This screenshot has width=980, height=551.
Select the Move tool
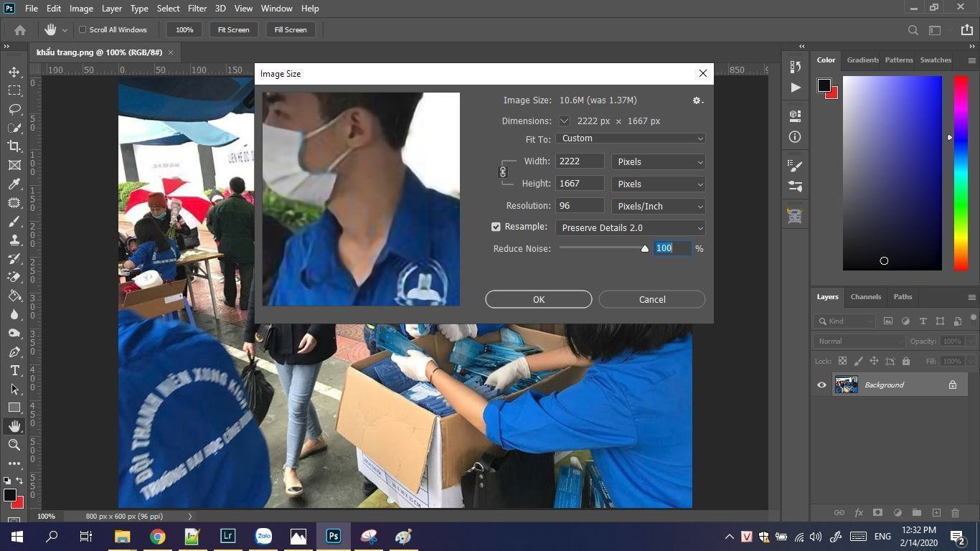tap(14, 72)
